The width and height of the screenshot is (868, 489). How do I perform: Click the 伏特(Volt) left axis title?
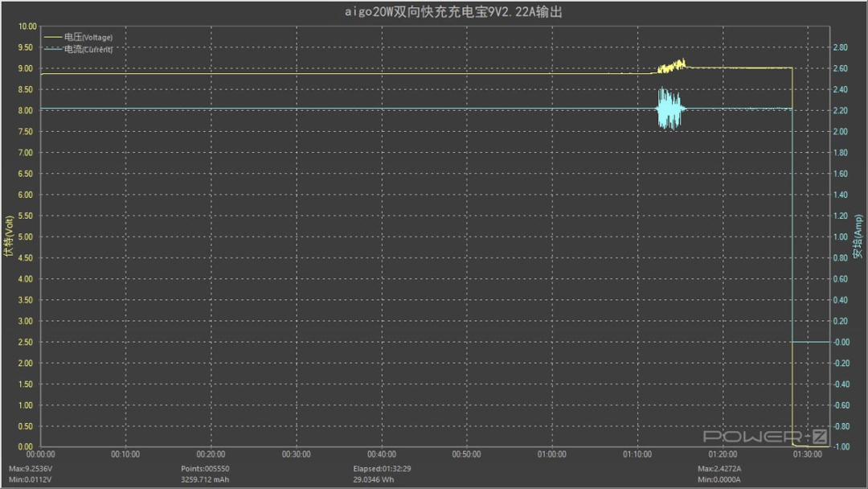point(8,236)
